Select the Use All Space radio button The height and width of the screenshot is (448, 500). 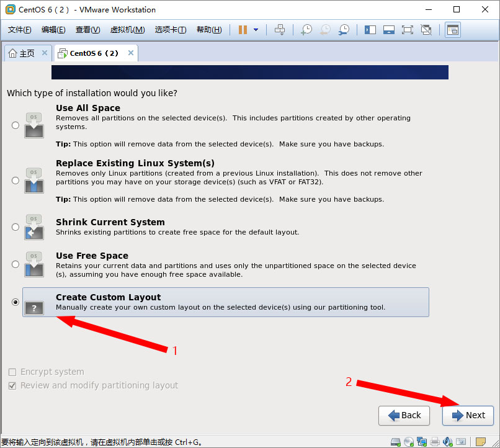point(16,125)
